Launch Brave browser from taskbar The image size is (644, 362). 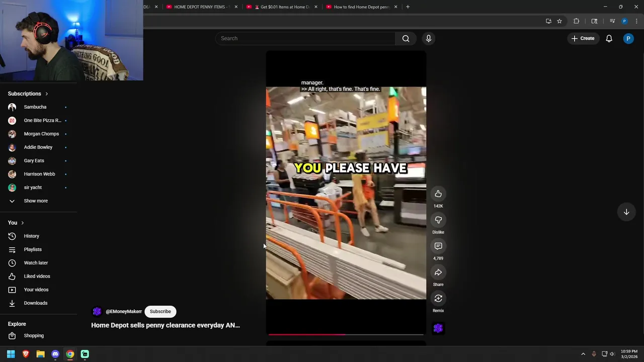click(26, 354)
